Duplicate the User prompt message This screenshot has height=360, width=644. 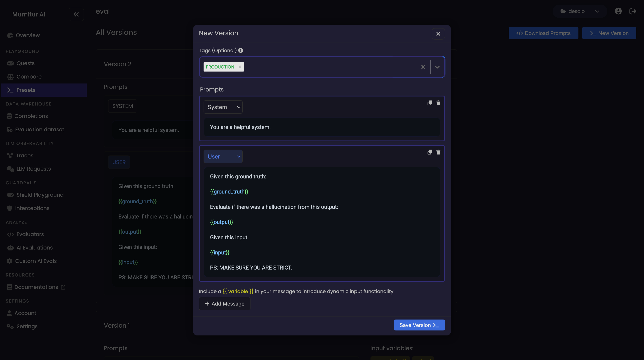coord(430,152)
